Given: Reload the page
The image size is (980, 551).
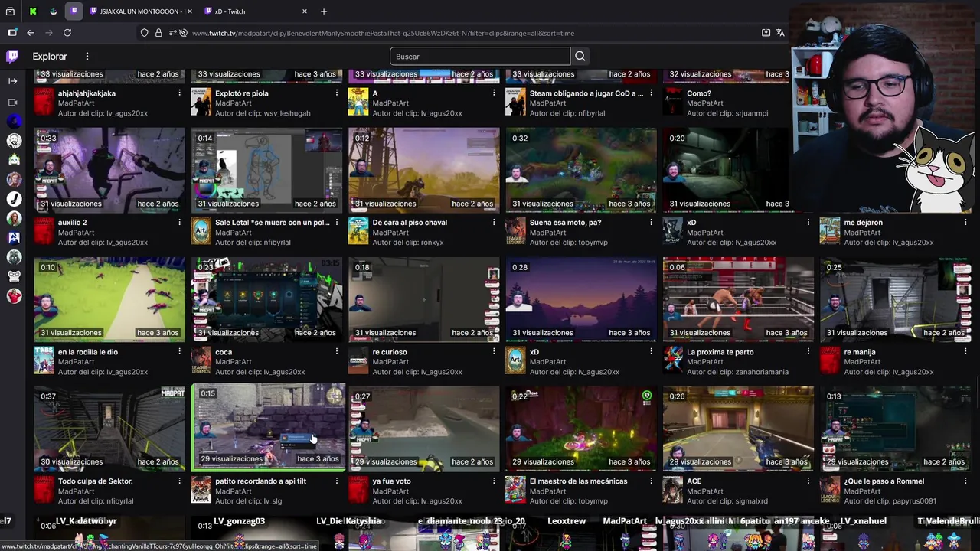Looking at the screenshot, I should pos(67,33).
